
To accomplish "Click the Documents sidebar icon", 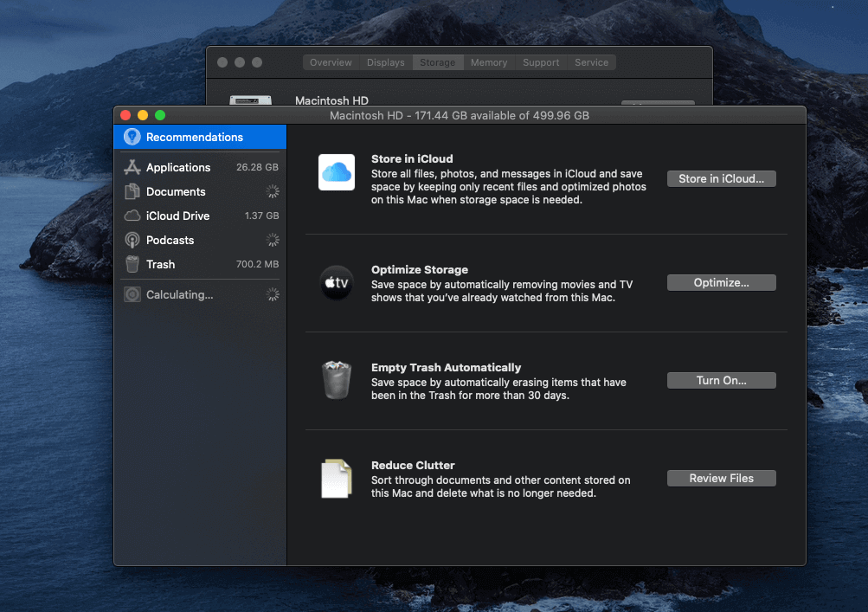I will [132, 191].
